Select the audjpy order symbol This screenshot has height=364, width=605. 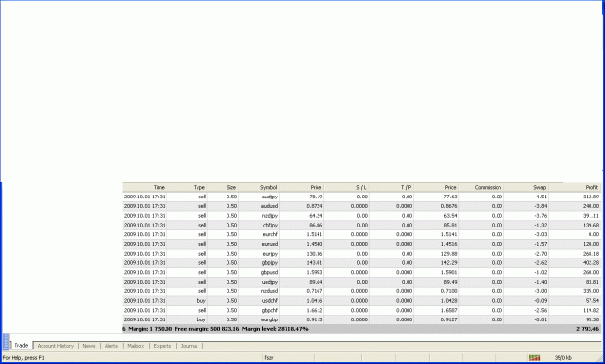click(x=270, y=197)
